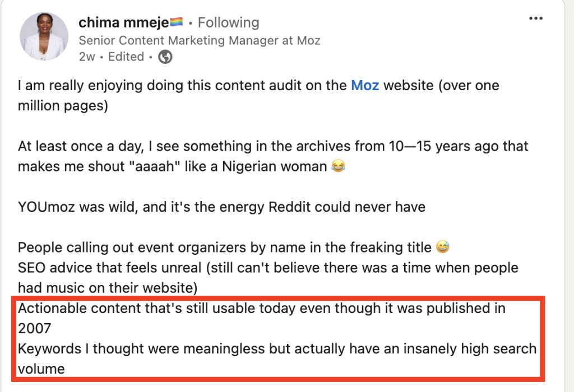This screenshot has height=392, width=574.
Task: Open the blue 'Moz' link in post
Action: pyautogui.click(x=364, y=86)
